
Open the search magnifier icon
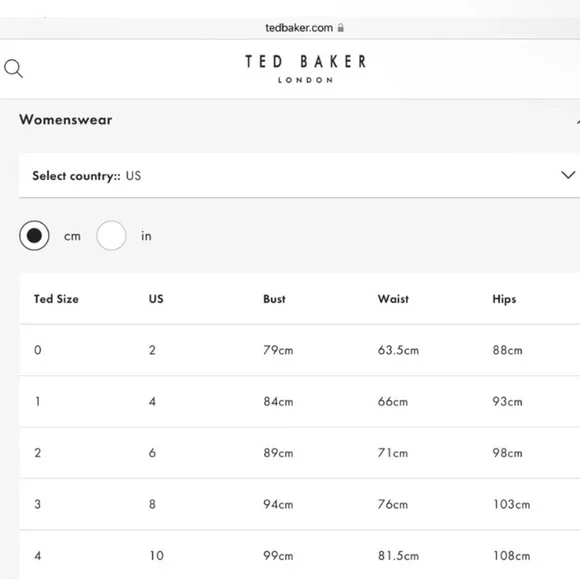(x=13, y=68)
